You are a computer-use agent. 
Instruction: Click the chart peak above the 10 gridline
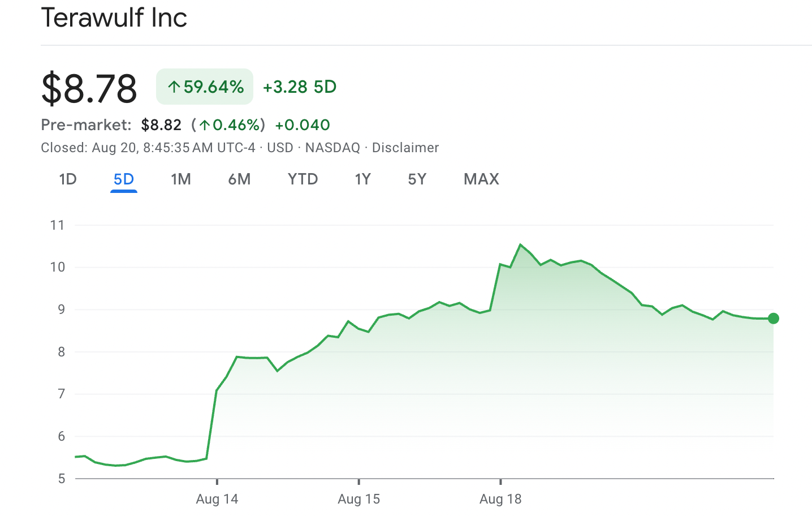pos(521,244)
